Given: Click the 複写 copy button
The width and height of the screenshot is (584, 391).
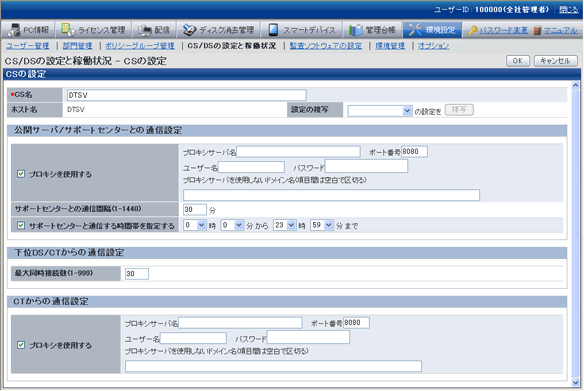Looking at the screenshot, I should coord(459,110).
